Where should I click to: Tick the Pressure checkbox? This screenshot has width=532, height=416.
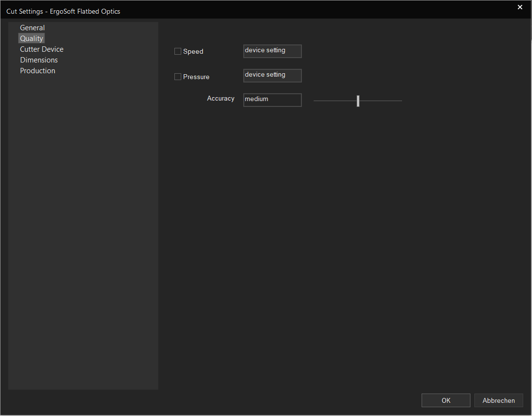click(x=178, y=77)
